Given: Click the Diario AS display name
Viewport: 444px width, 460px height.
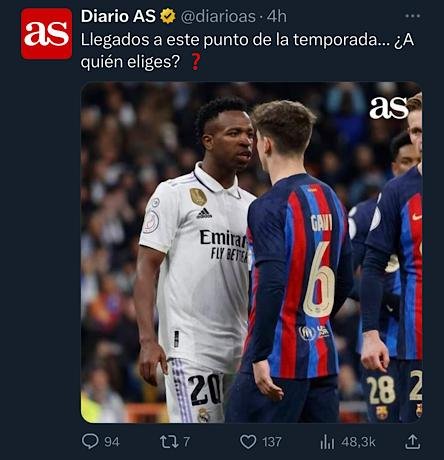Looking at the screenshot, I should click(x=118, y=16).
